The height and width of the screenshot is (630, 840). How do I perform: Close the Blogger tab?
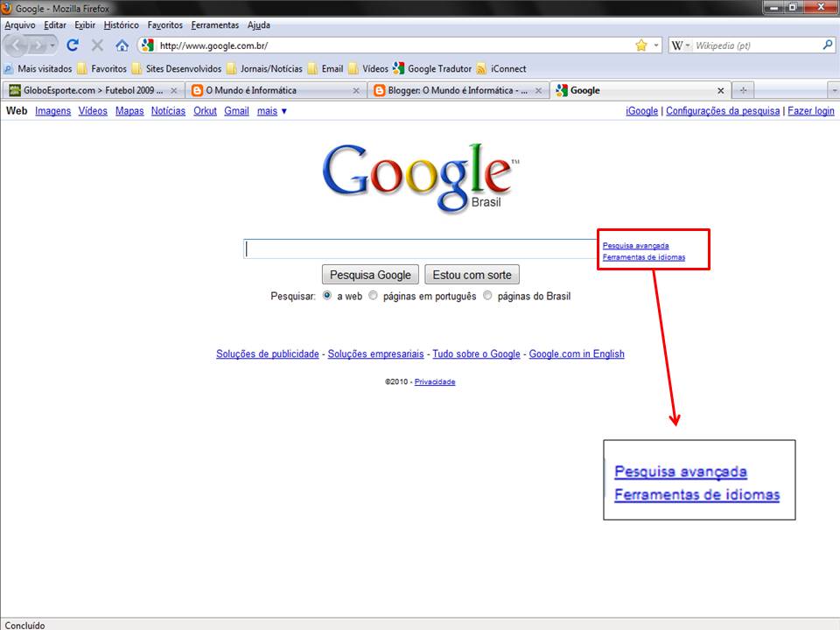[x=538, y=90]
